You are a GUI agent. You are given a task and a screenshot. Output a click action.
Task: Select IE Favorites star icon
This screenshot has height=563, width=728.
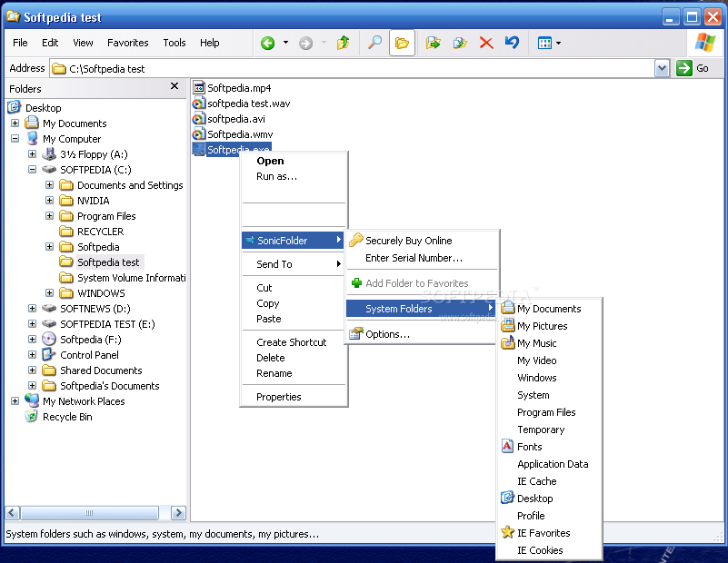click(508, 532)
